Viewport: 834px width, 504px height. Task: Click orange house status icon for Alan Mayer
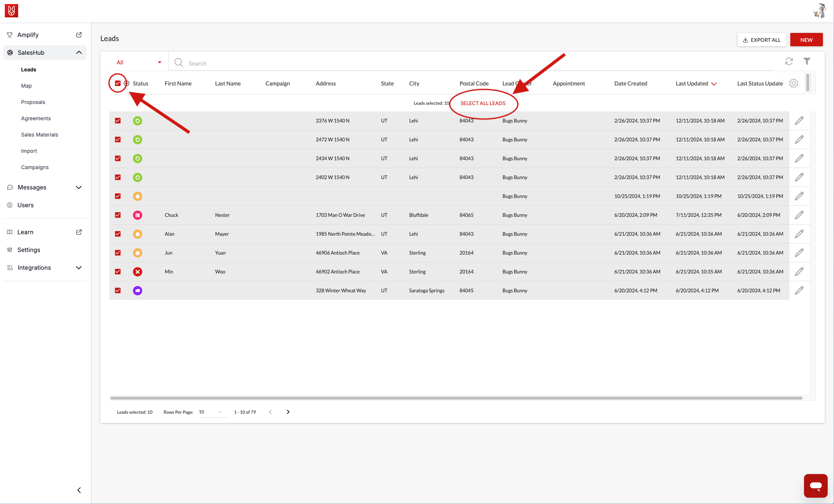(x=137, y=234)
